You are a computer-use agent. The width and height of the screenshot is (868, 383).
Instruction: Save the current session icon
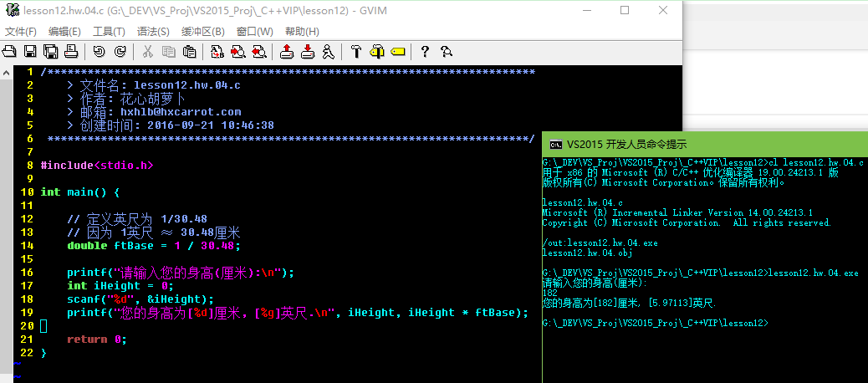click(308, 52)
